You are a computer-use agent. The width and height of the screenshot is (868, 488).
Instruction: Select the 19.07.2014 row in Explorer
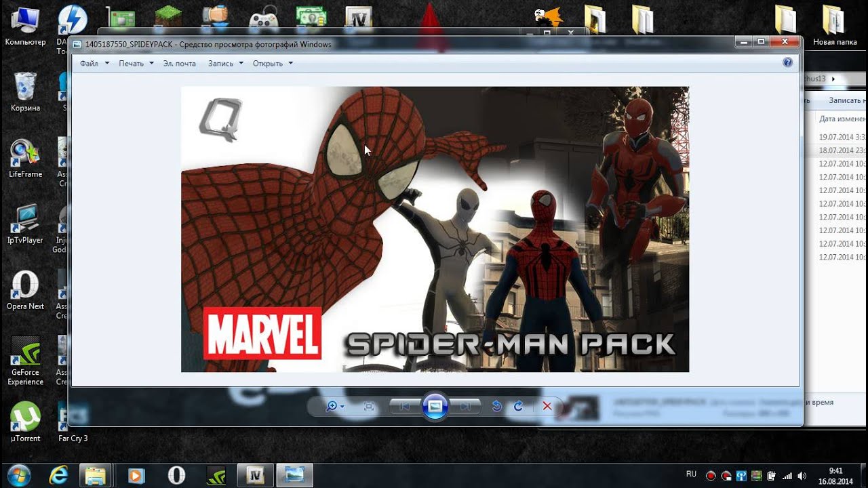(842, 137)
